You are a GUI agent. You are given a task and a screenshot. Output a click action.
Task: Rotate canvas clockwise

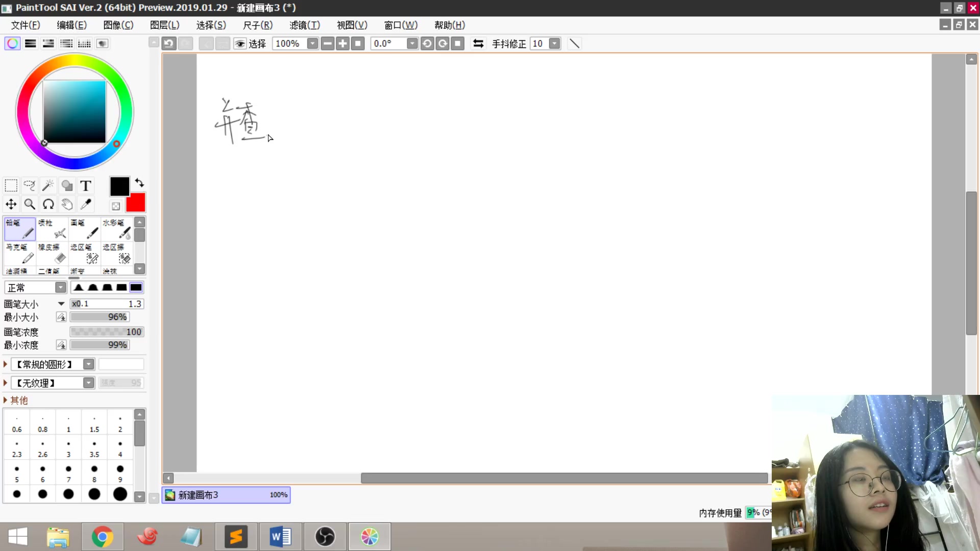point(443,44)
